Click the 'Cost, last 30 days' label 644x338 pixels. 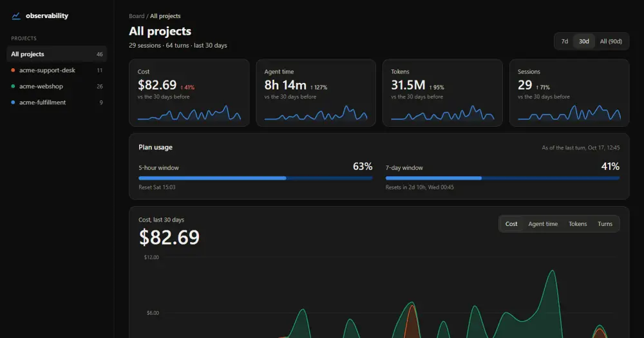point(162,220)
